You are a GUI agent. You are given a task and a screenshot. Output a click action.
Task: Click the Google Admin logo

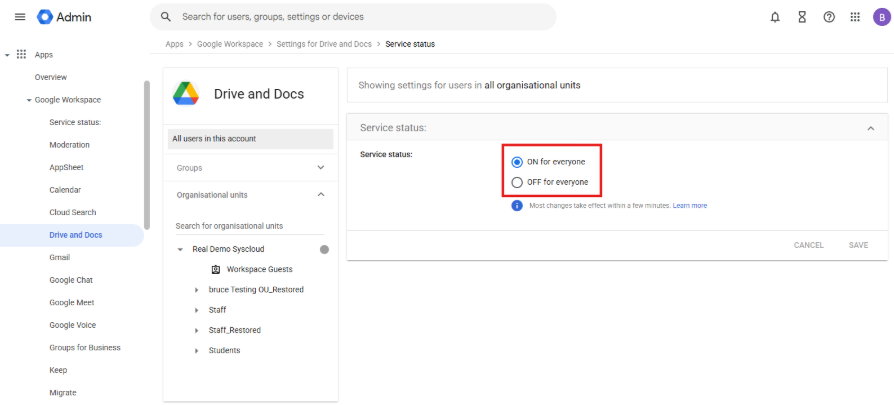64,17
